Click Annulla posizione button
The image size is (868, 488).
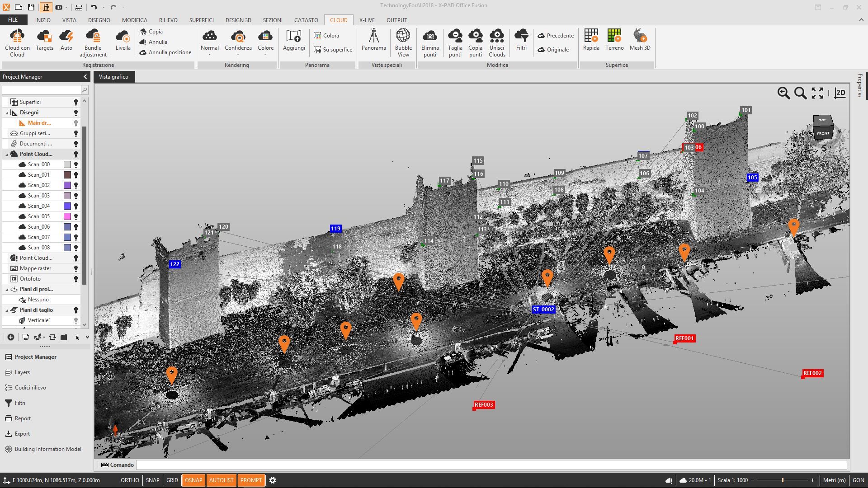[165, 52]
